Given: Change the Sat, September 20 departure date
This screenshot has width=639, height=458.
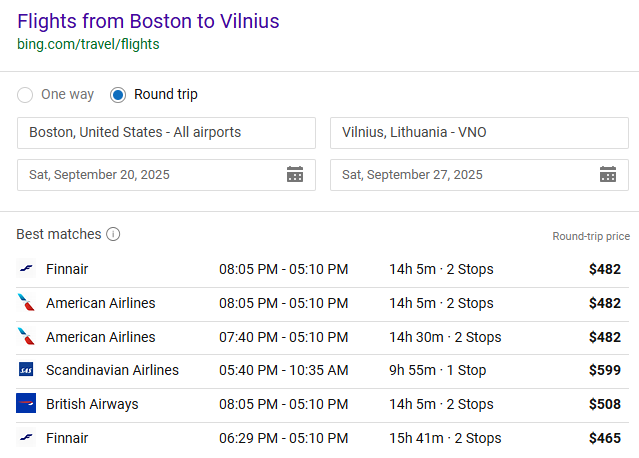Looking at the screenshot, I should tap(166, 175).
